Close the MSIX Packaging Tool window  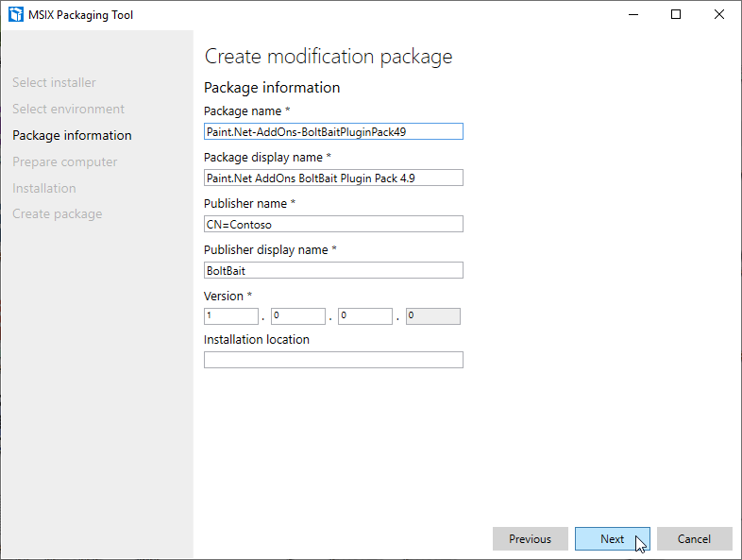(719, 14)
